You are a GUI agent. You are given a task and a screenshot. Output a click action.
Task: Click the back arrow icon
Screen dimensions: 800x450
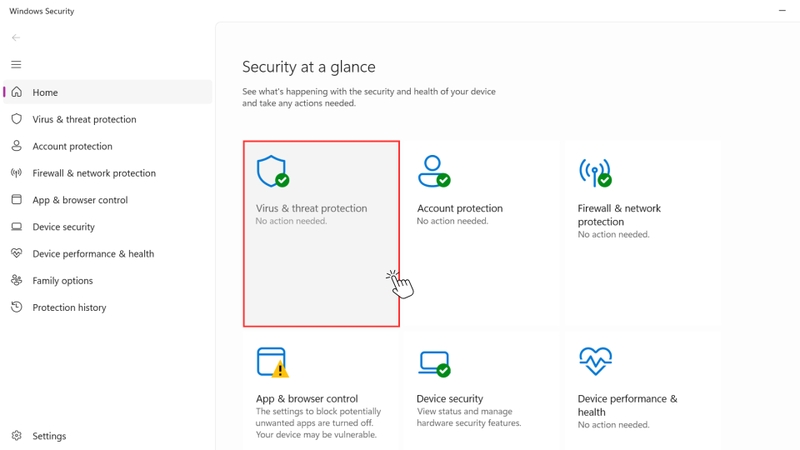pyautogui.click(x=16, y=37)
